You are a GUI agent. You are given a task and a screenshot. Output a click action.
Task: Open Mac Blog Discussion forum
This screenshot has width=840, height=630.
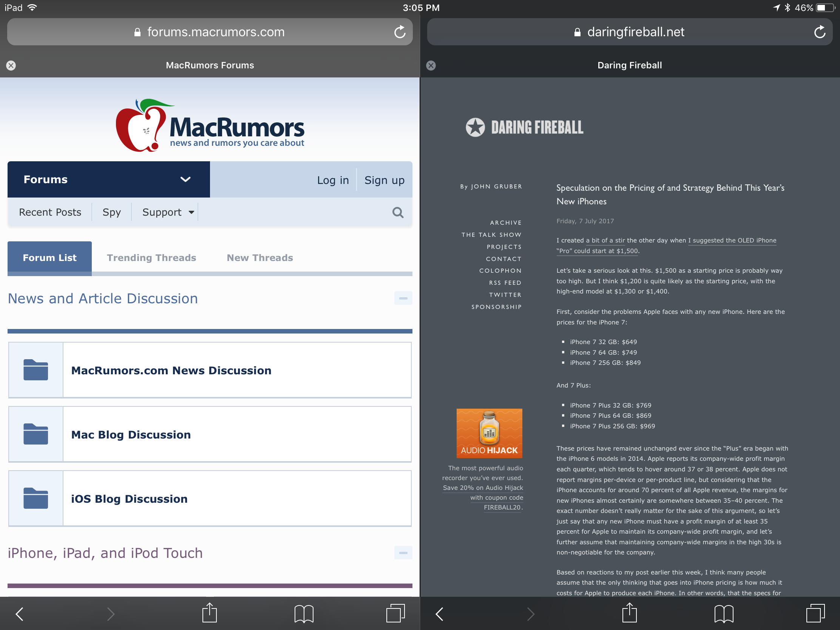coord(131,434)
